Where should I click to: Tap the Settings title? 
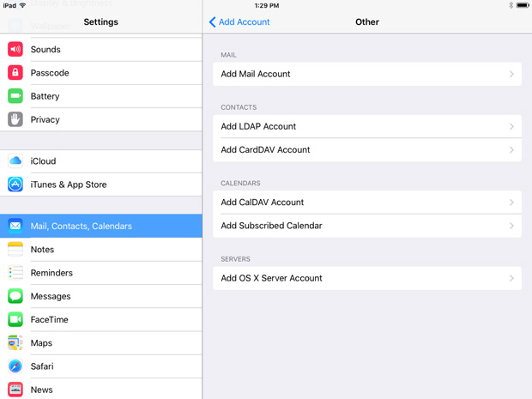pyautogui.click(x=100, y=22)
